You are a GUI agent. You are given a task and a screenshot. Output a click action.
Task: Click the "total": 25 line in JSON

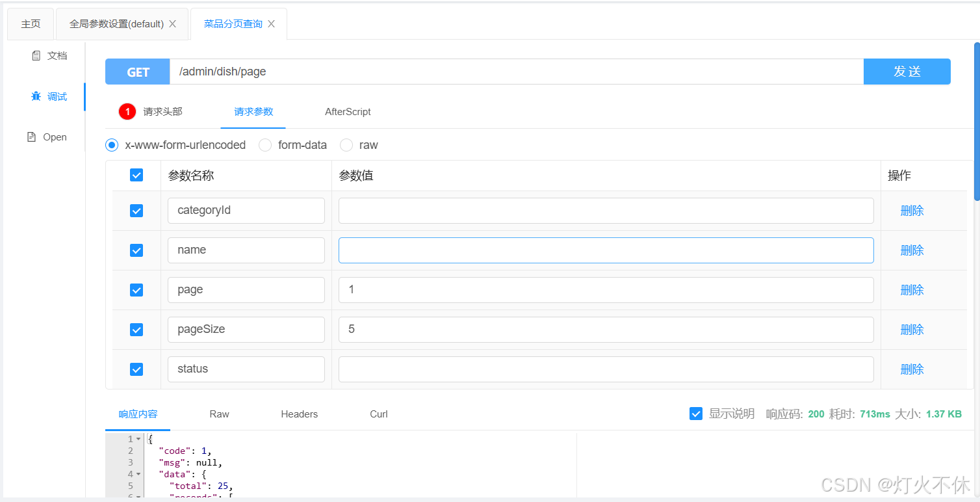201,486
